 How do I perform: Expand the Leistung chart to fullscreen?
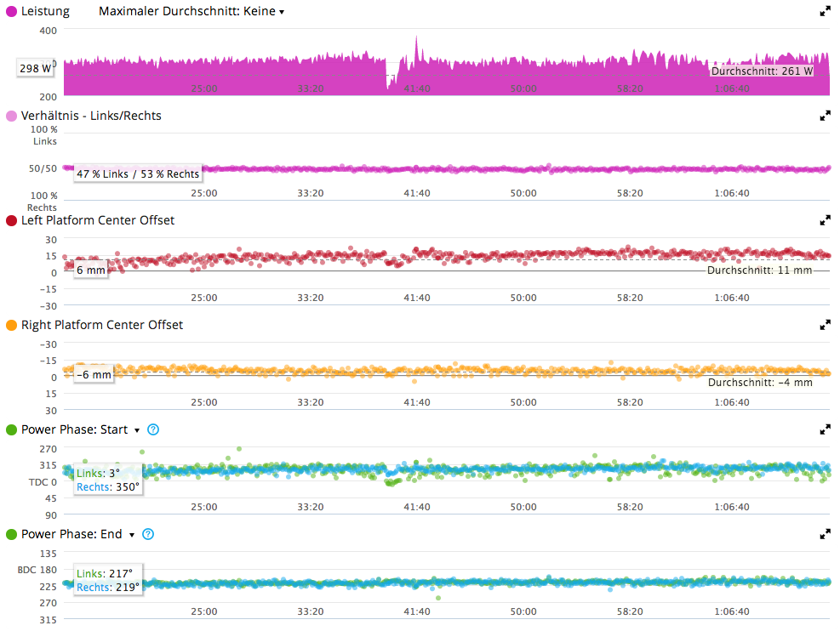825,12
